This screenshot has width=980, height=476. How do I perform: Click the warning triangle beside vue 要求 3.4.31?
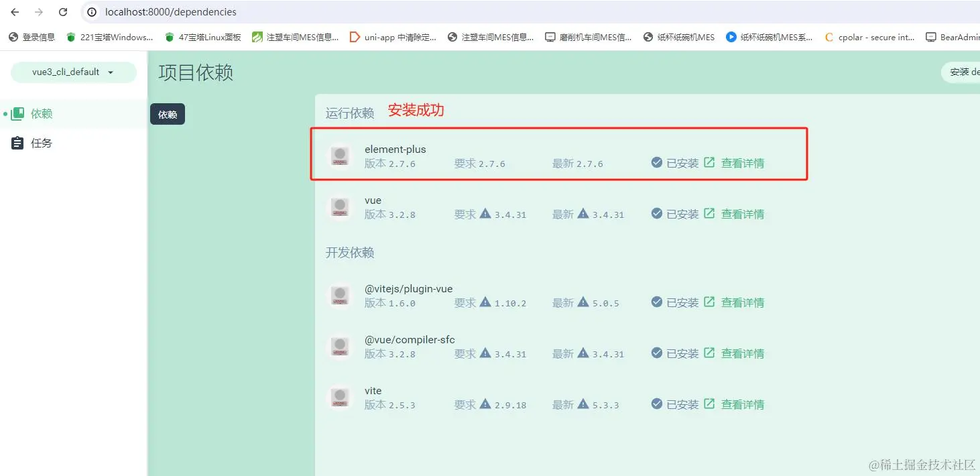click(x=485, y=213)
